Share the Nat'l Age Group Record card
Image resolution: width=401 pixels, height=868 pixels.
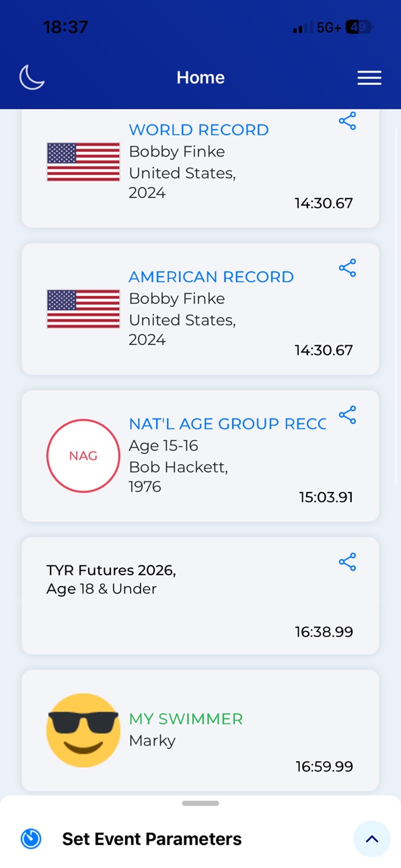[x=347, y=415]
